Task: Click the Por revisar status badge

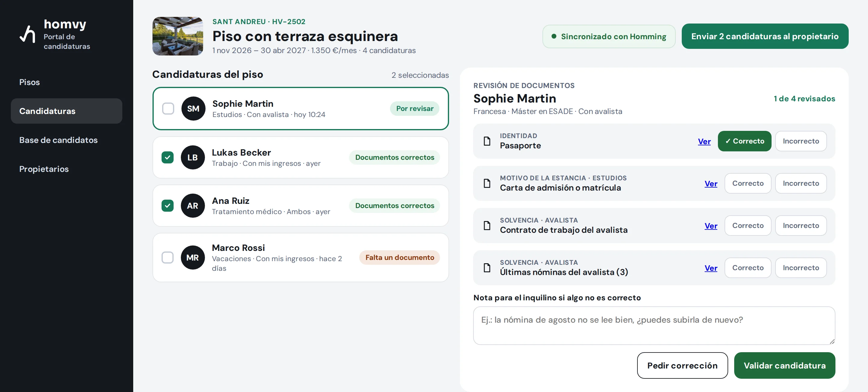Action: pos(414,109)
